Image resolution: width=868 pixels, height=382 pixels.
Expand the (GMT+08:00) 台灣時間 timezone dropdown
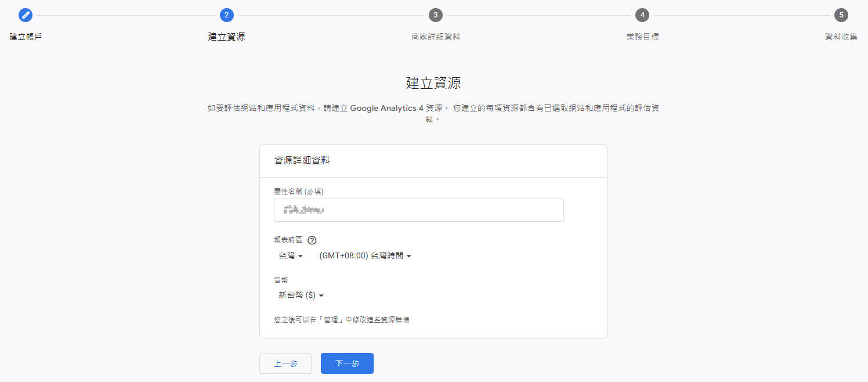[365, 256]
